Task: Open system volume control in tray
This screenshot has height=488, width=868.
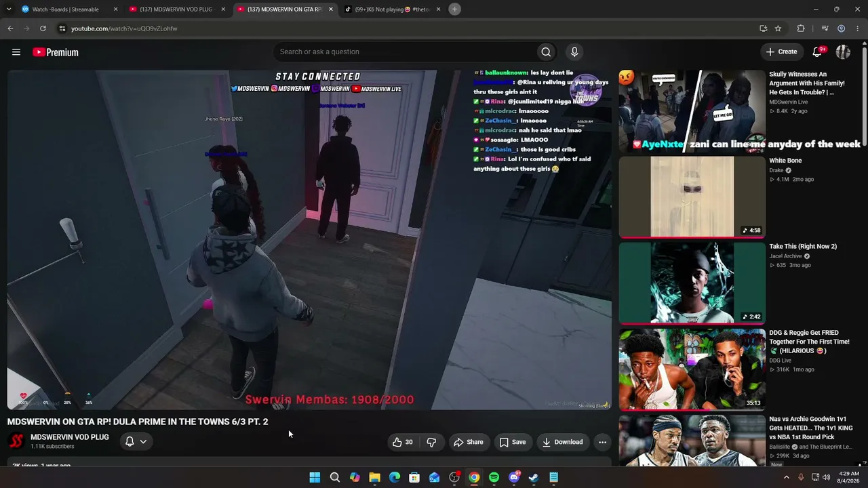Action: pos(827,477)
